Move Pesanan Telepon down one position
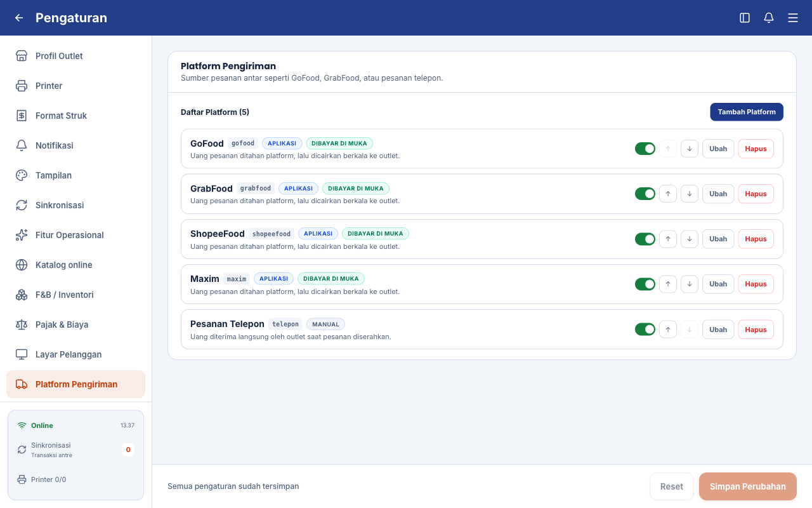 690,330
